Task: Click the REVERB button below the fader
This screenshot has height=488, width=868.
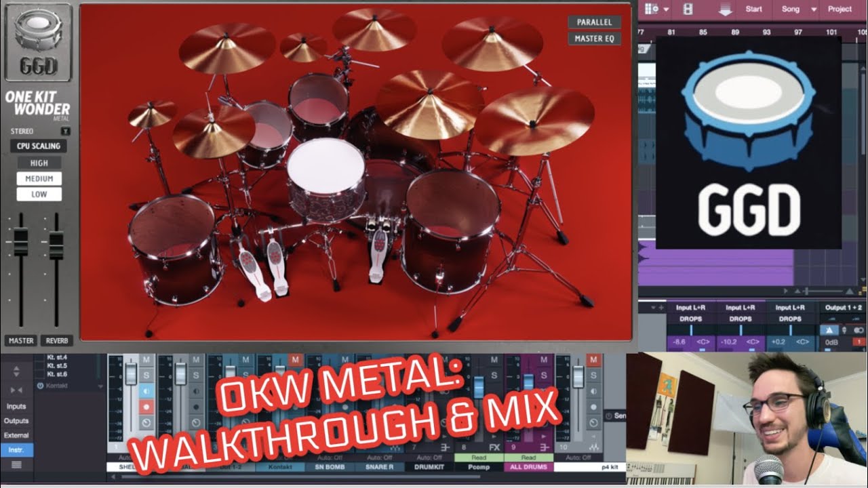Action: pyautogui.click(x=56, y=341)
